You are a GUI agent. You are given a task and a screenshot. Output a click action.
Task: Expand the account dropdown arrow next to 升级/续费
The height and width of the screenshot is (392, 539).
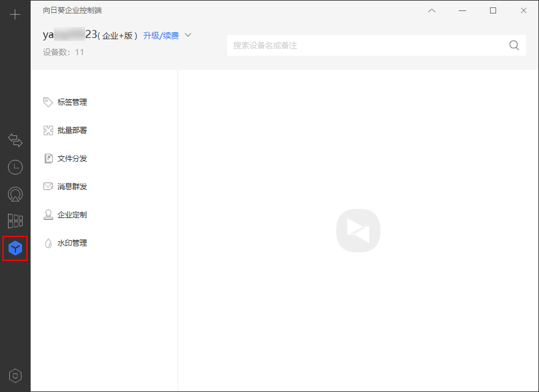188,35
